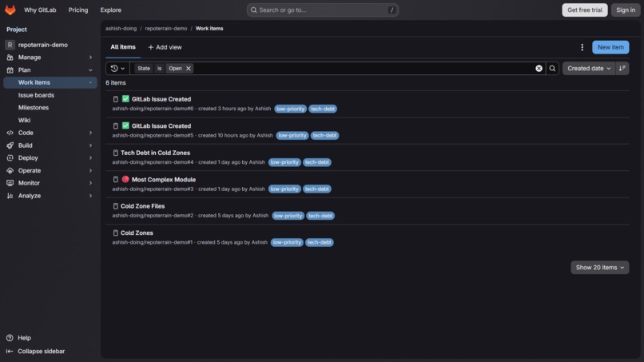Click the repoterrain-demo breadcrumb link

pos(166,28)
